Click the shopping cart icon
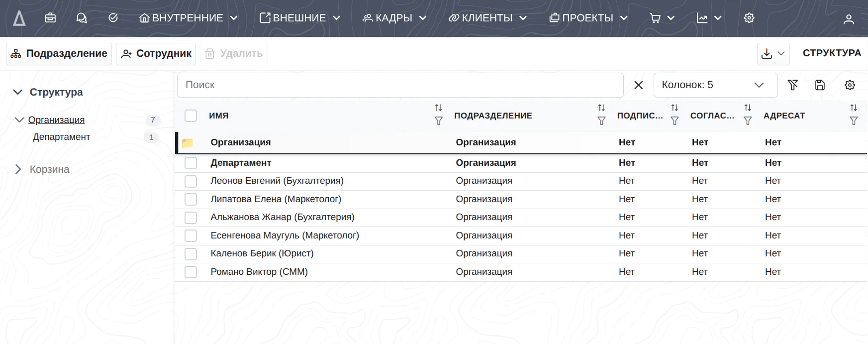The image size is (868, 344). 655,18
